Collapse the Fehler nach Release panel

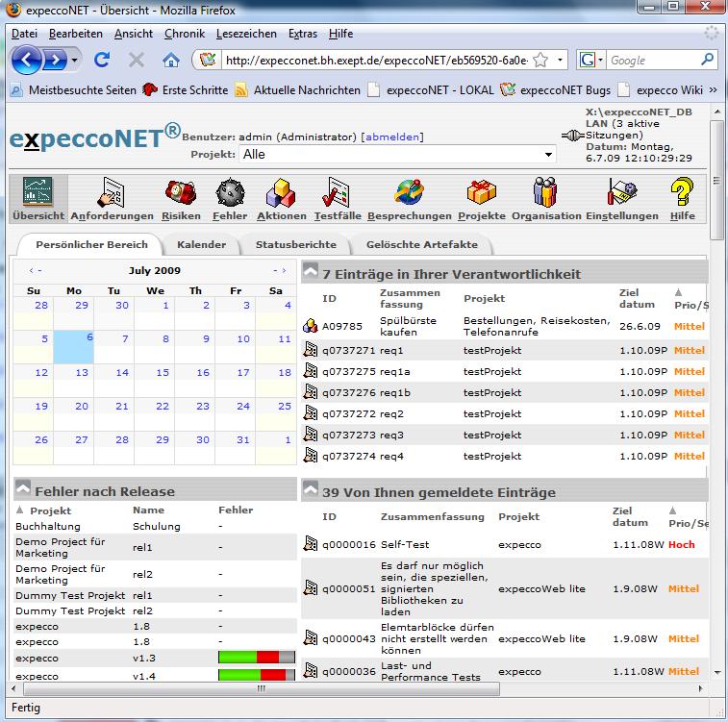[x=23, y=491]
